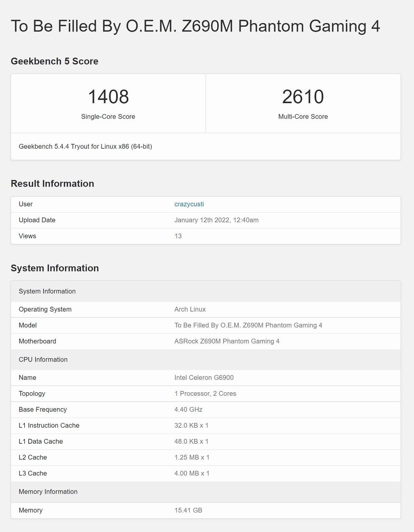The width and height of the screenshot is (414, 532).
Task: Select the User row label
Action: pyautogui.click(x=26, y=204)
